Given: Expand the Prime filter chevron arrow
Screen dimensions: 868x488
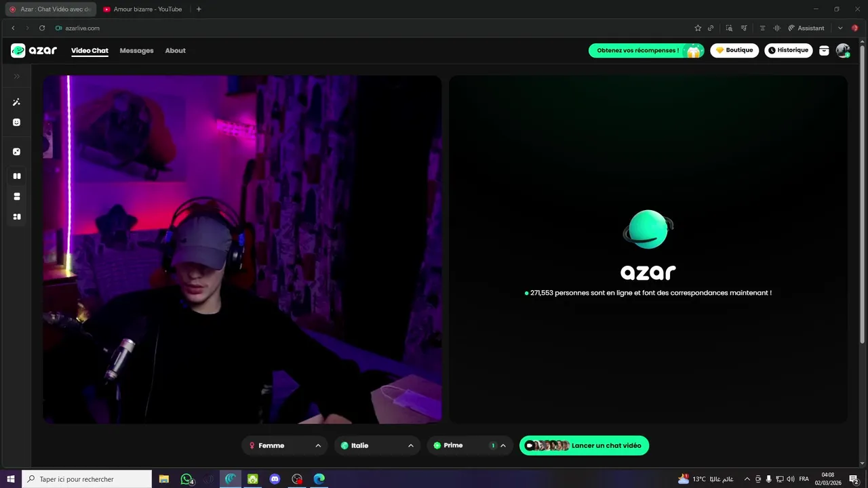Looking at the screenshot, I should (x=503, y=445).
